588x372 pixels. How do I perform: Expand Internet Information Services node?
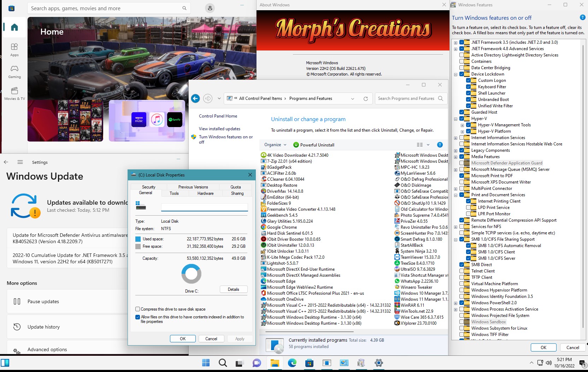456,138
